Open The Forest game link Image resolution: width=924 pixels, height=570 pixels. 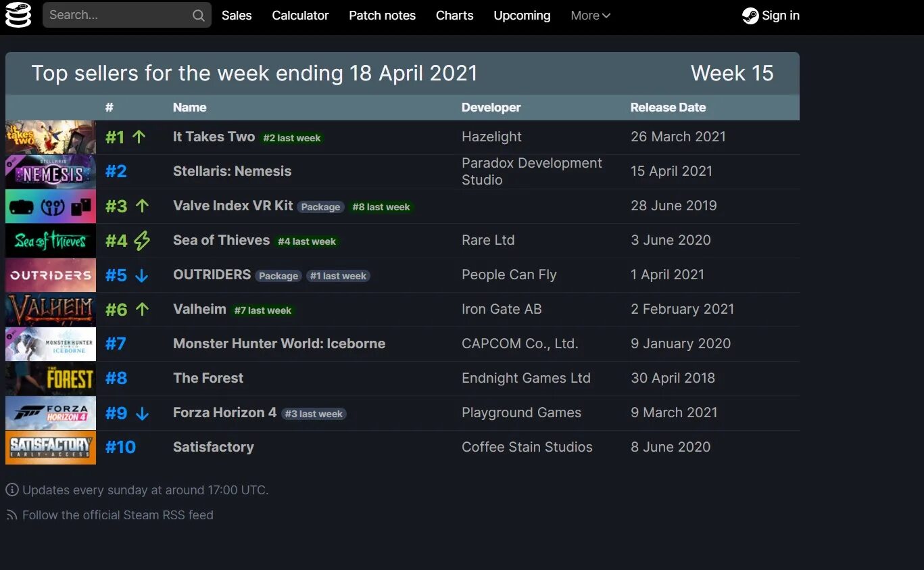pos(208,378)
